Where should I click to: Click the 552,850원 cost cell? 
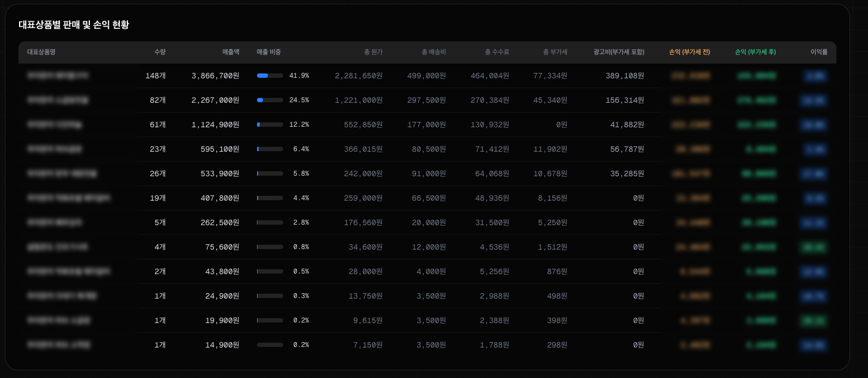363,125
